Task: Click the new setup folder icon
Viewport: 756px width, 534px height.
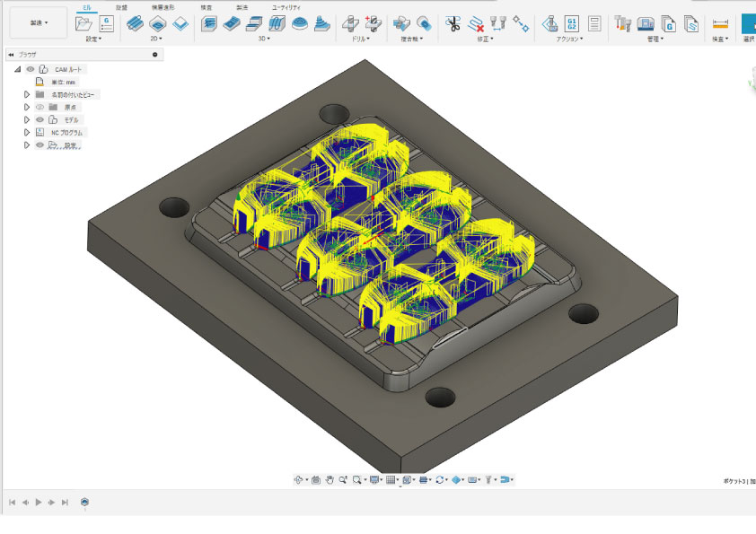Action: [84, 23]
